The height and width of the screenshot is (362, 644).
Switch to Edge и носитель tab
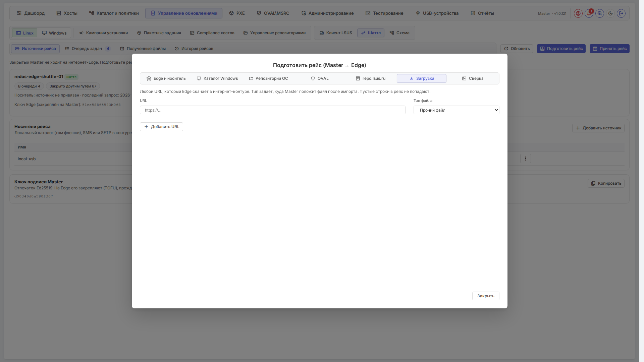(x=166, y=78)
